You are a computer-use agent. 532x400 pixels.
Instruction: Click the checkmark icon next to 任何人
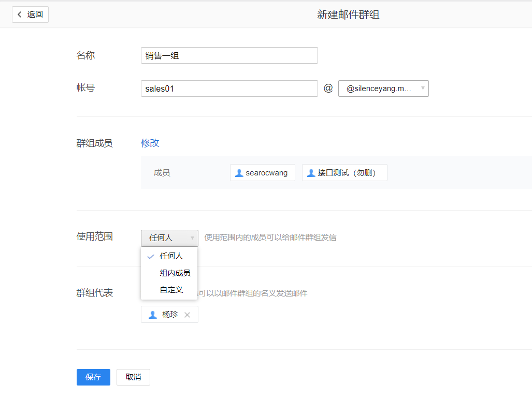(151, 256)
